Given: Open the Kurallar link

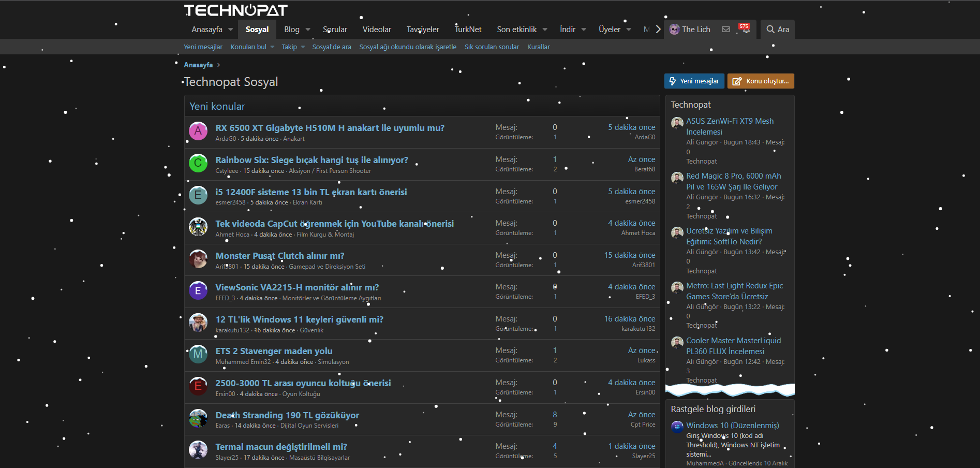Looking at the screenshot, I should 539,47.
